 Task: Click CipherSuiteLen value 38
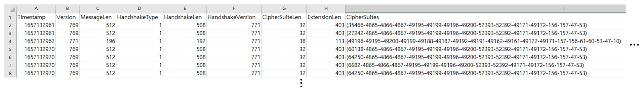[x=284, y=41]
